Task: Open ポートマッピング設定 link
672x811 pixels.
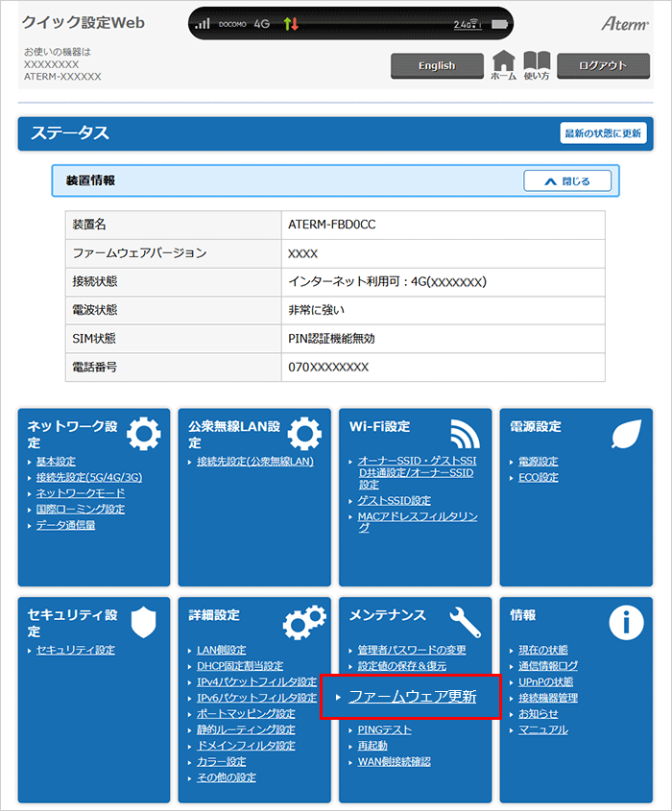Action: [x=246, y=714]
